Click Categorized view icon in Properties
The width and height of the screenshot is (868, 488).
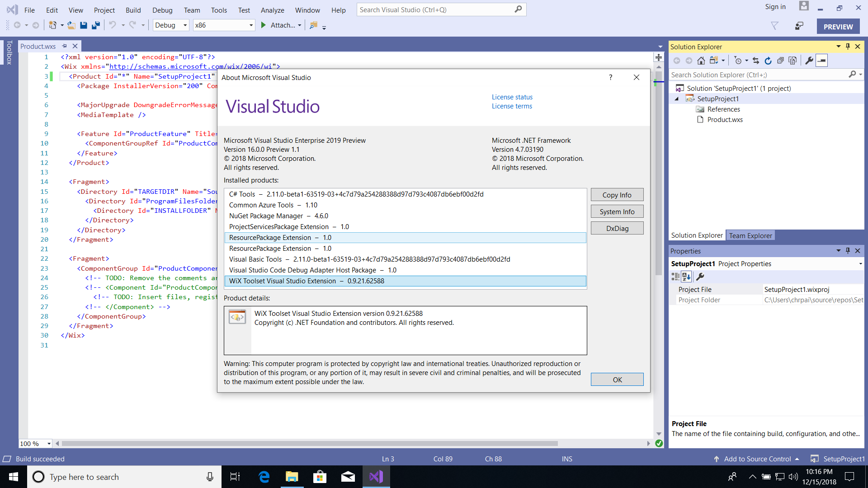click(x=675, y=277)
